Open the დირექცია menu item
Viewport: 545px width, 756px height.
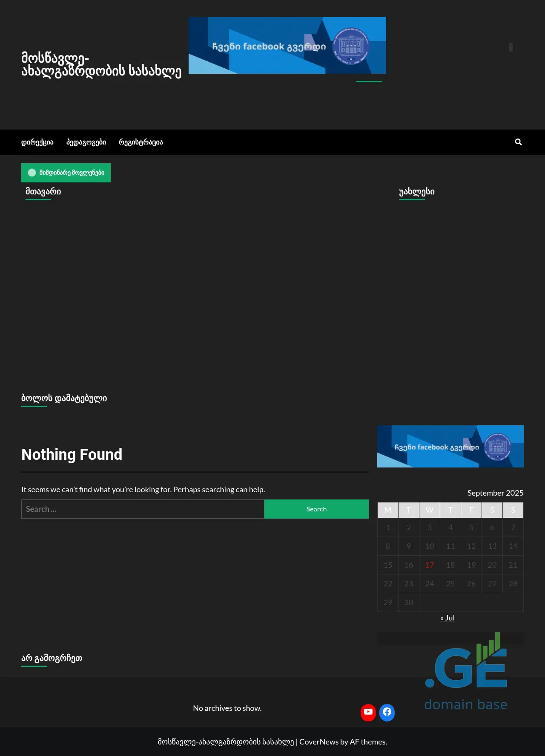37,142
